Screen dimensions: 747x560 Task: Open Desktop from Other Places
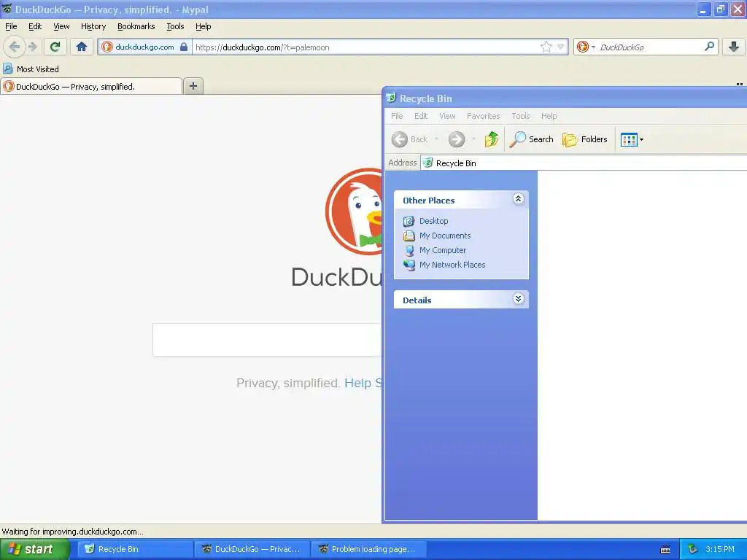pos(433,221)
